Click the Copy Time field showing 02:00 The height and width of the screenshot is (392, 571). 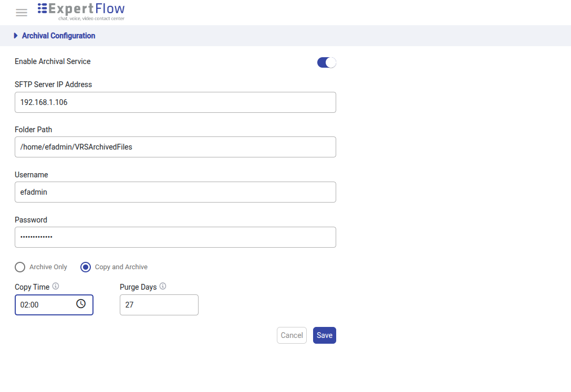point(45,305)
